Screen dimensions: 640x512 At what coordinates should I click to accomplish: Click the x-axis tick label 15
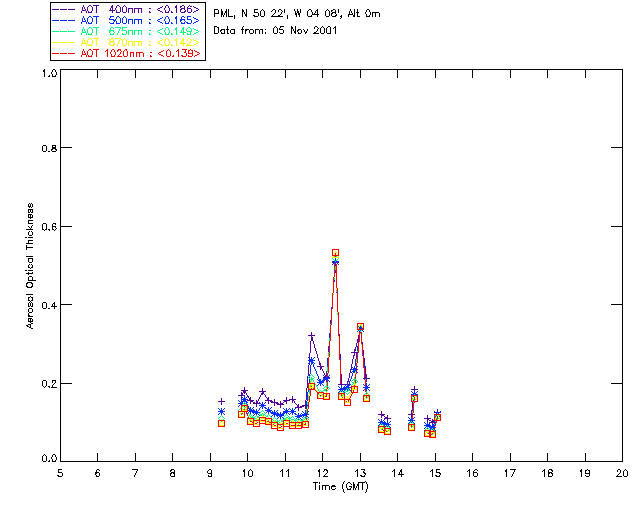tap(435, 473)
